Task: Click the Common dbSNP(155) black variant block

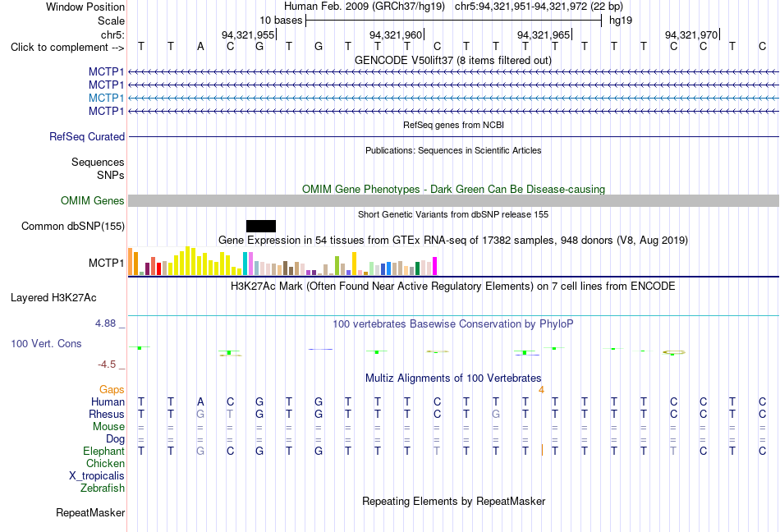Action: [x=260, y=227]
